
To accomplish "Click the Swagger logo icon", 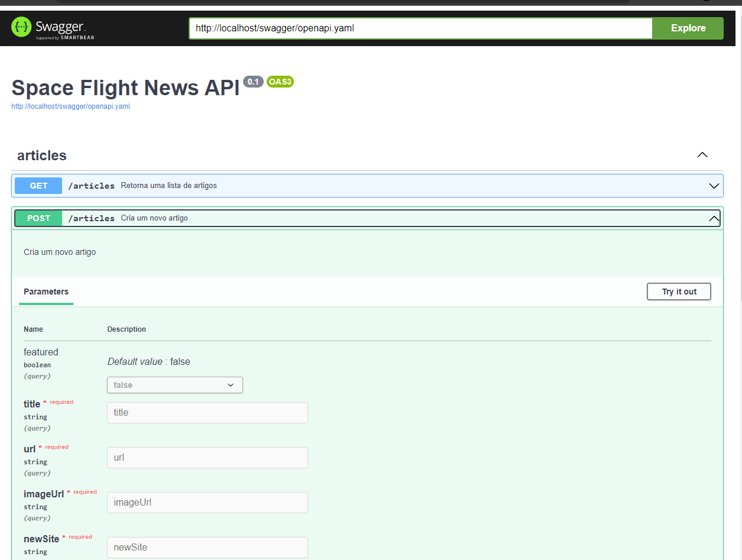I will pyautogui.click(x=21, y=27).
